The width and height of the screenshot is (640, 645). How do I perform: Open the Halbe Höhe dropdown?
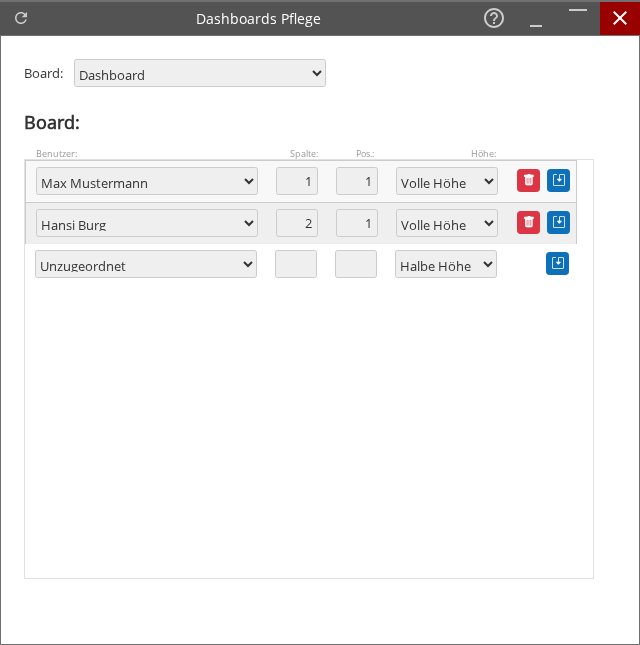tap(446, 265)
